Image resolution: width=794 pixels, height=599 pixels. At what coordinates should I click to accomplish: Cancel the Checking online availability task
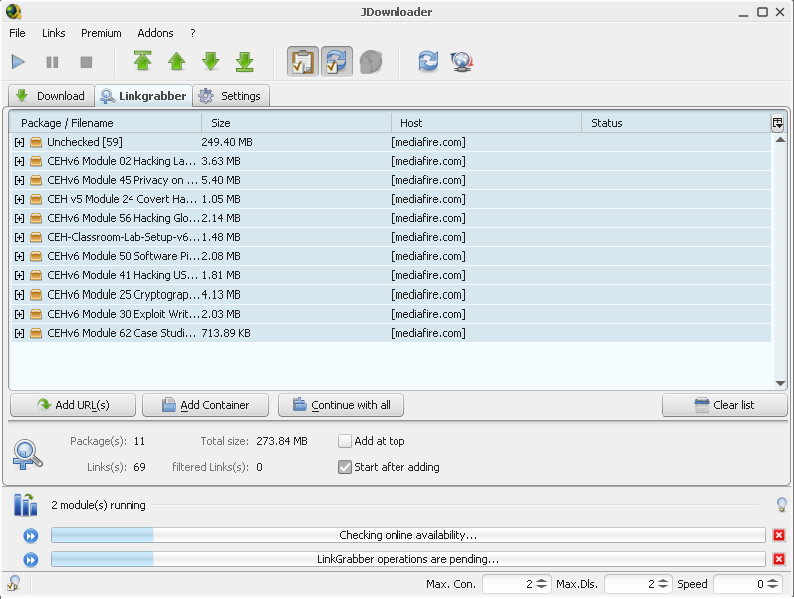pyautogui.click(x=779, y=535)
